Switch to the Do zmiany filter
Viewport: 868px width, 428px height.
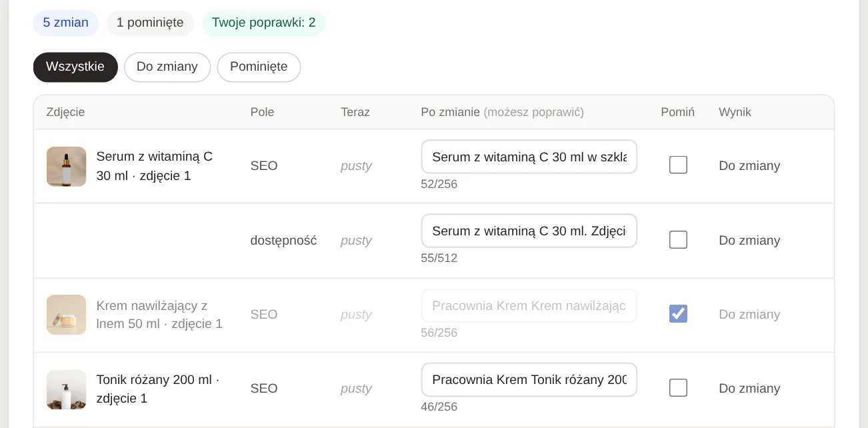(167, 67)
